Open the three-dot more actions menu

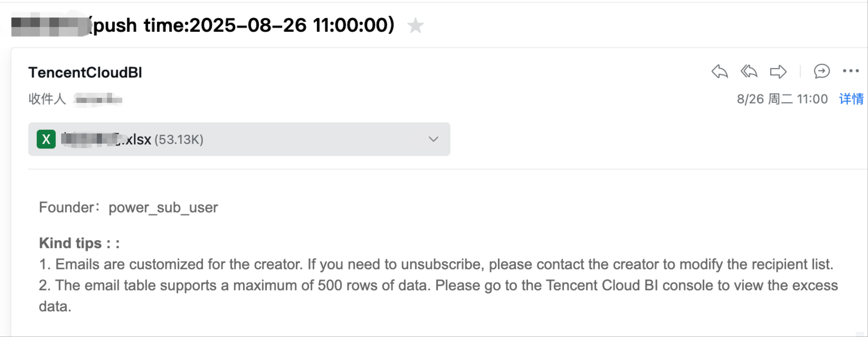[850, 71]
